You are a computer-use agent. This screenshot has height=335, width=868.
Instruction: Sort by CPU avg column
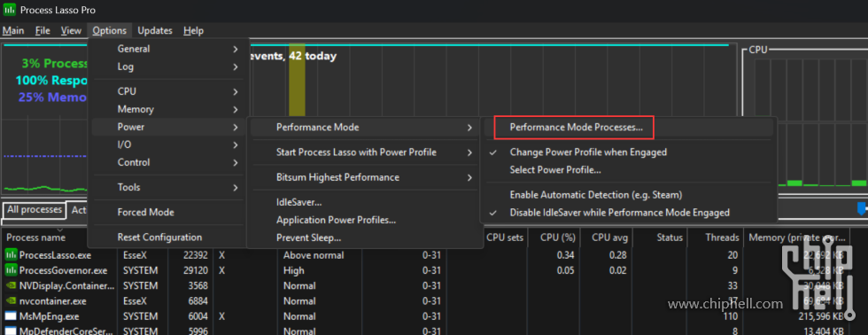(x=609, y=238)
